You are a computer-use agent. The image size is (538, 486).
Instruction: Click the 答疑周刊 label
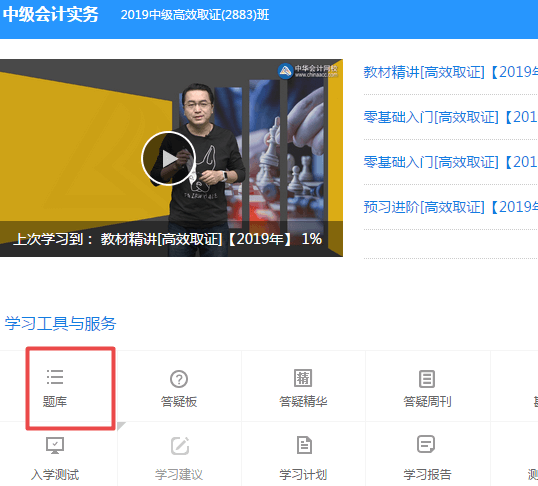tap(427, 401)
